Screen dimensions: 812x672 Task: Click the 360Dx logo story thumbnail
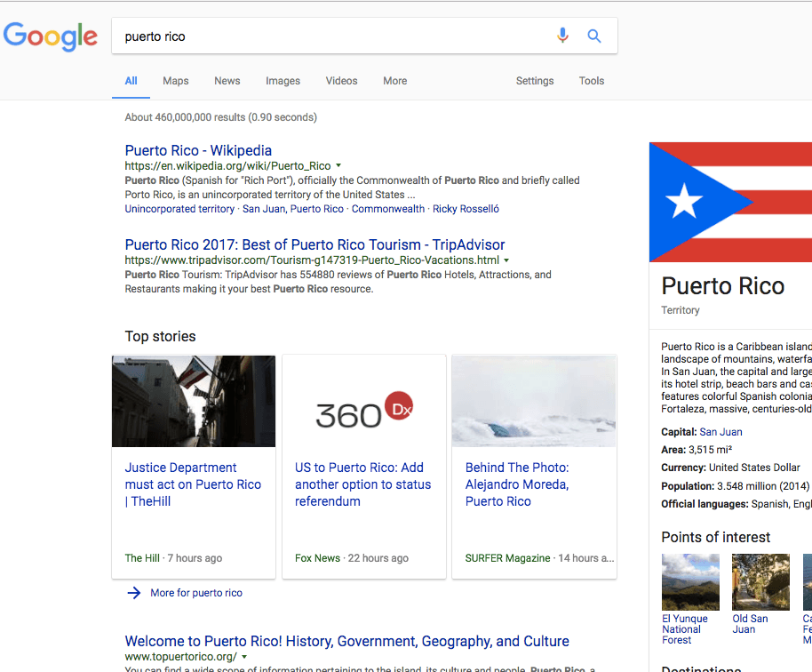click(x=364, y=401)
